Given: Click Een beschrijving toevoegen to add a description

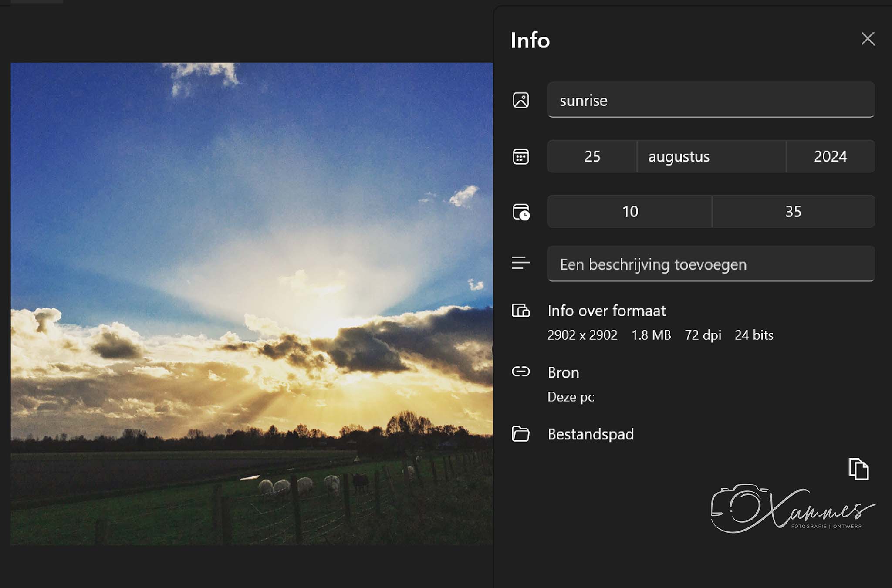Looking at the screenshot, I should tap(710, 264).
